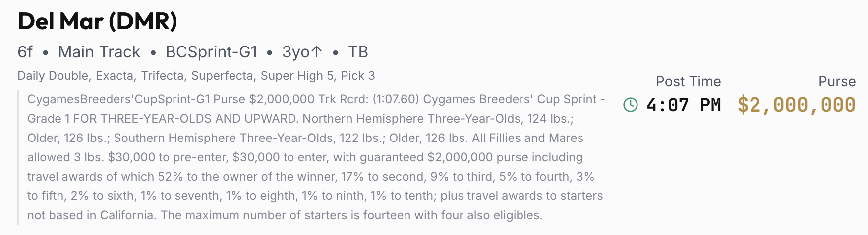Select the Pick 3 wager type
Screen dimensions: 868x235
pyautogui.click(x=358, y=76)
